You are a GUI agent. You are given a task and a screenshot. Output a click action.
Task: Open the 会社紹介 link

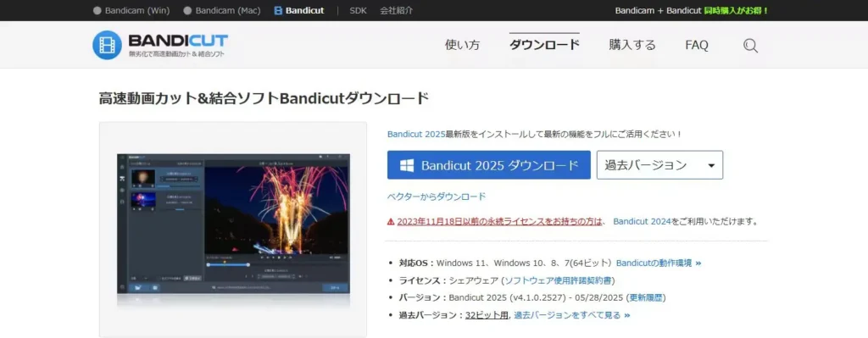[x=397, y=10]
